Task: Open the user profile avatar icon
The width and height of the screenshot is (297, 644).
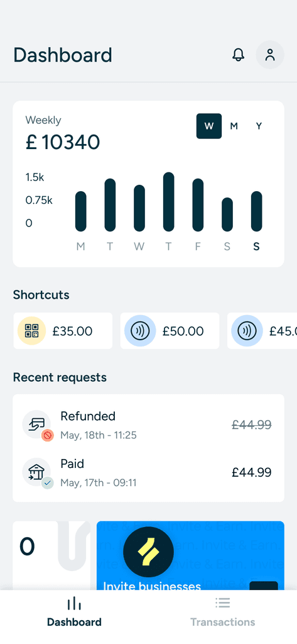Action: (270, 55)
